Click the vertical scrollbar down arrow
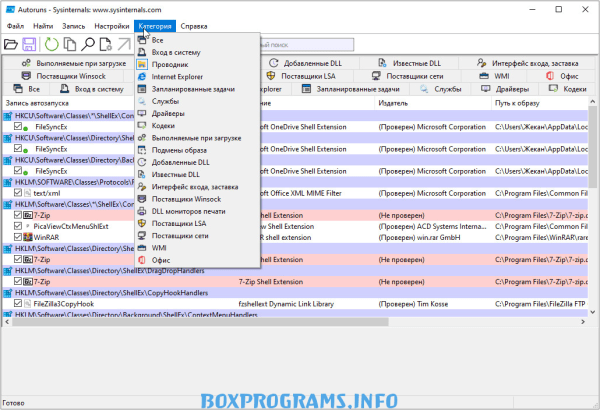 [592, 312]
